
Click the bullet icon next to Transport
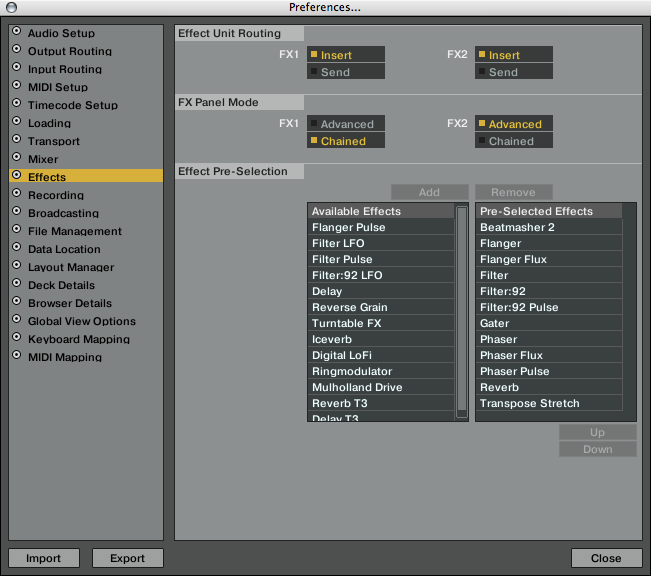[16, 140]
